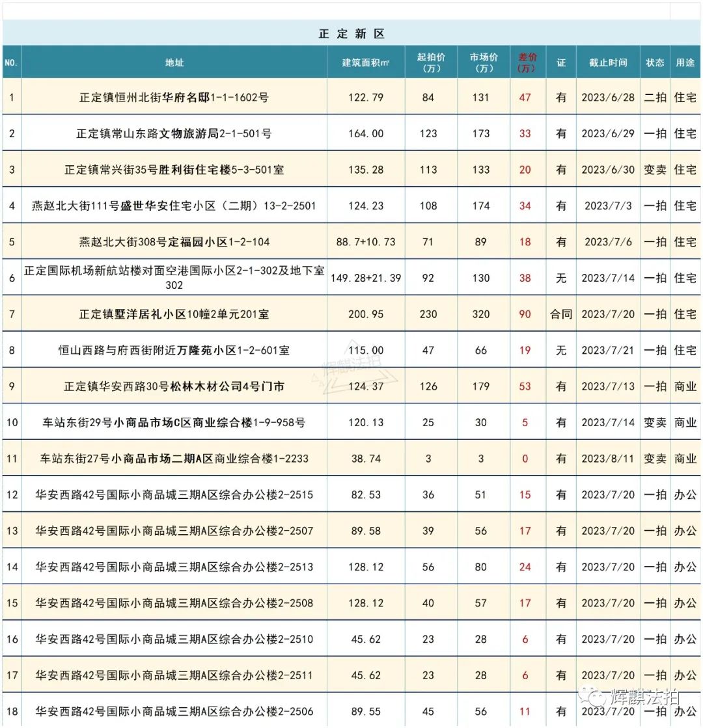
Task: Click market price 320
Action: pos(480,314)
